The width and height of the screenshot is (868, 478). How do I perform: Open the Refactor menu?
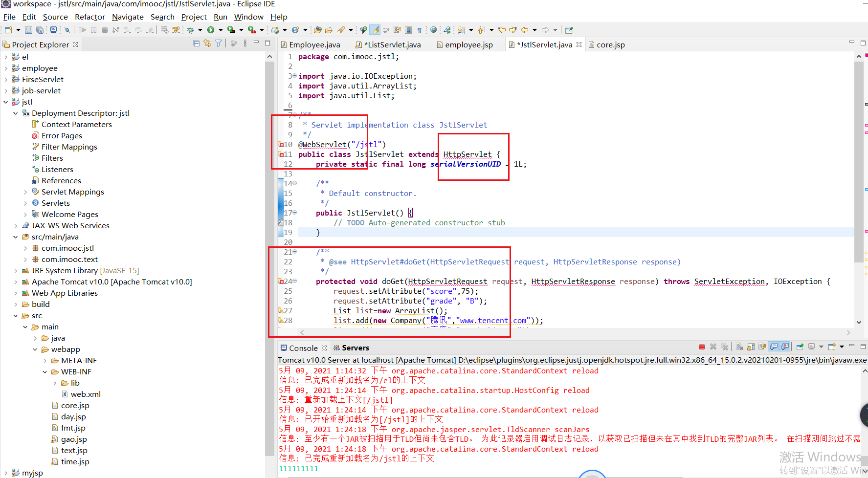point(90,17)
